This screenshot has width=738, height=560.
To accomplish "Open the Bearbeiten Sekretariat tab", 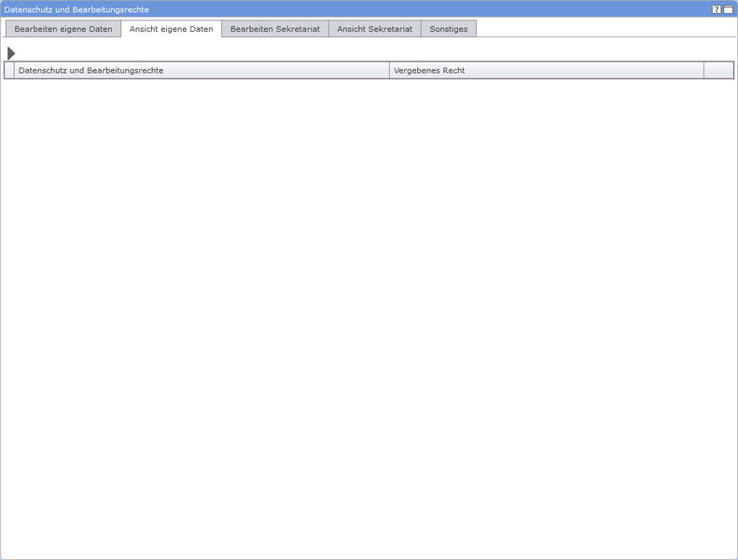I will pyautogui.click(x=275, y=29).
